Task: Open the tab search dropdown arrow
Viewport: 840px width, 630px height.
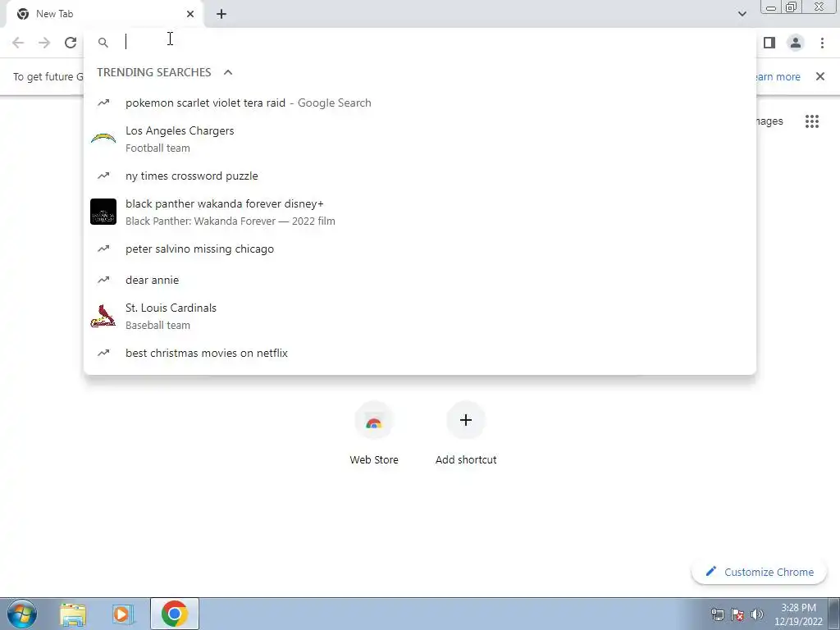Action: (x=742, y=14)
